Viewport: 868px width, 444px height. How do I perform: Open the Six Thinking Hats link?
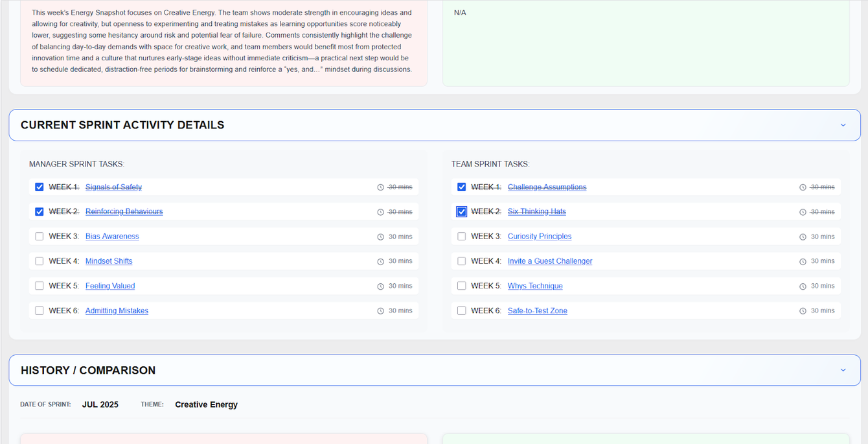pos(536,212)
